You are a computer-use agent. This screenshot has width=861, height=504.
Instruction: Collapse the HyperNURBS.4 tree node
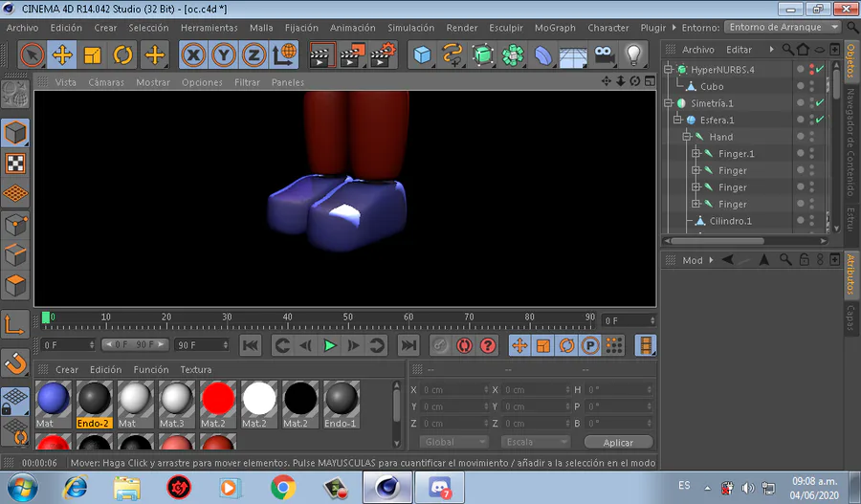tap(669, 69)
